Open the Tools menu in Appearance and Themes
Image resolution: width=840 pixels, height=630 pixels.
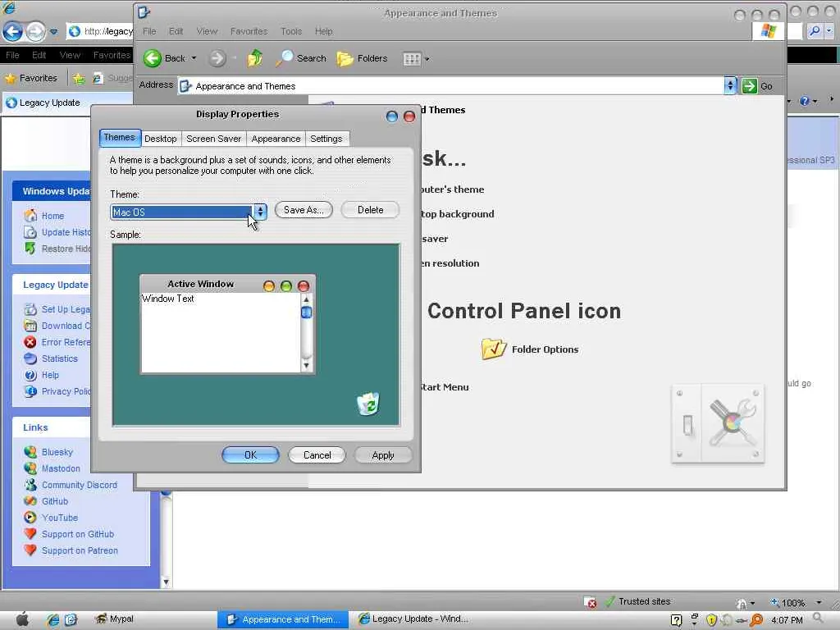pos(291,32)
